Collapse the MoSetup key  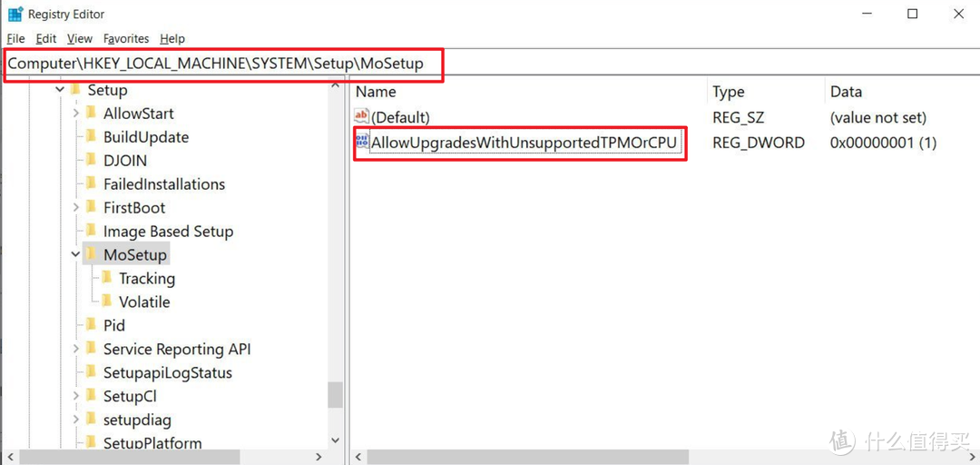pos(75,254)
